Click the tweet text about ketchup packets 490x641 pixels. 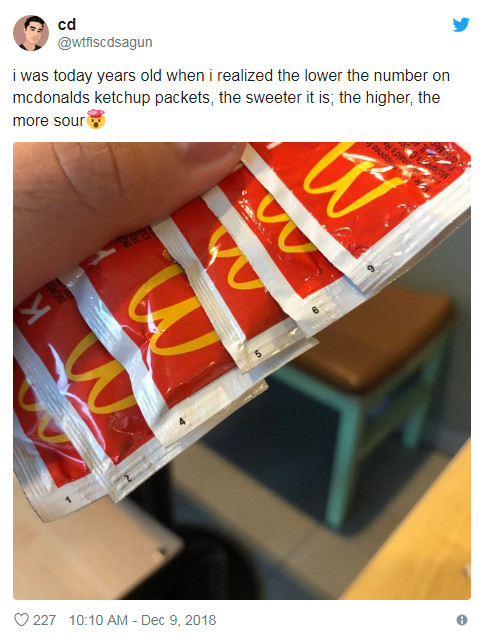pos(232,98)
